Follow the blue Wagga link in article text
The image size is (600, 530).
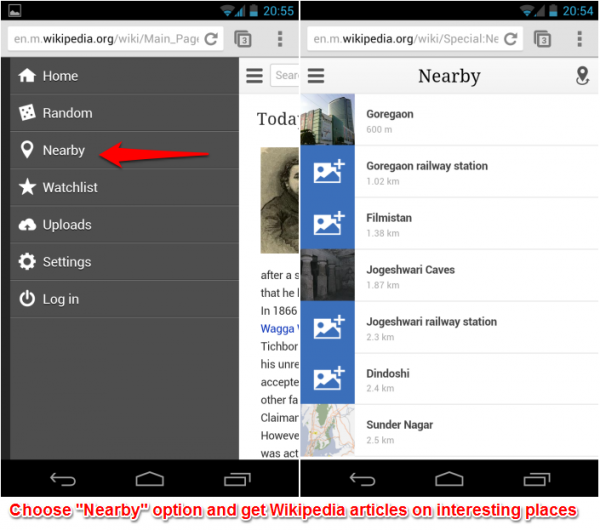click(279, 328)
